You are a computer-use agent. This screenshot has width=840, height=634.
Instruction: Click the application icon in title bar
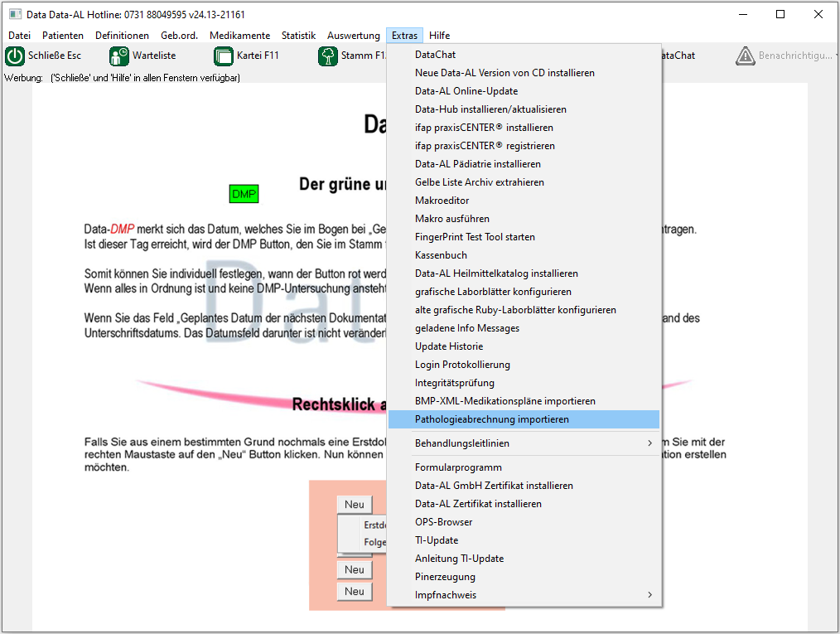(x=15, y=14)
